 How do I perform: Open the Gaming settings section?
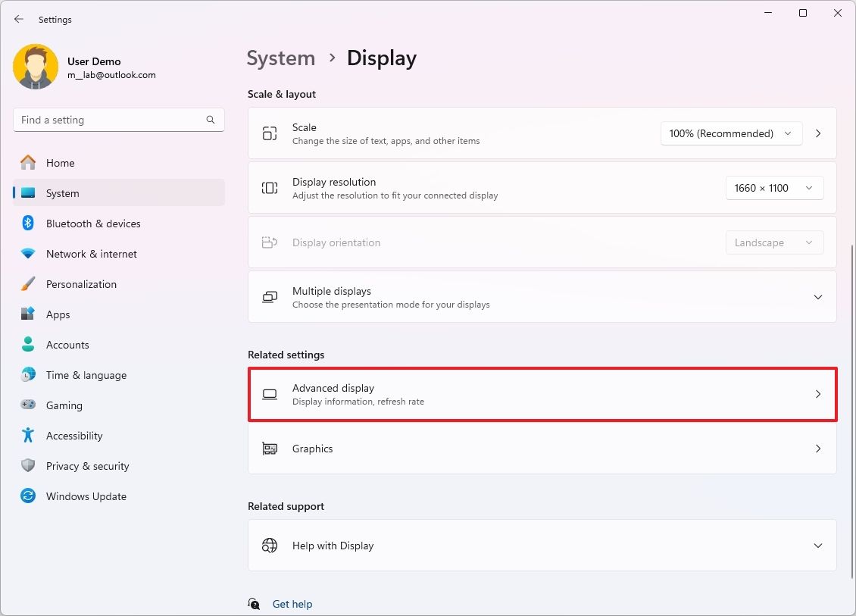click(x=64, y=405)
